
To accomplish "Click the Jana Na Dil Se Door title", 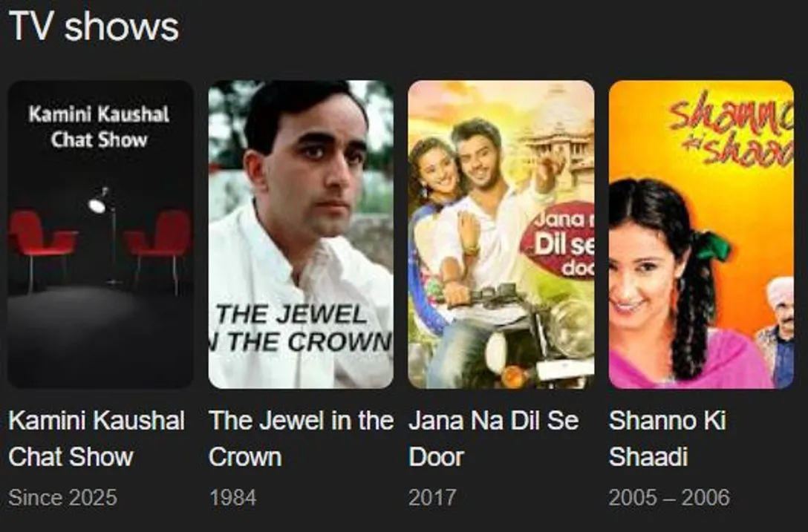I will [x=494, y=439].
